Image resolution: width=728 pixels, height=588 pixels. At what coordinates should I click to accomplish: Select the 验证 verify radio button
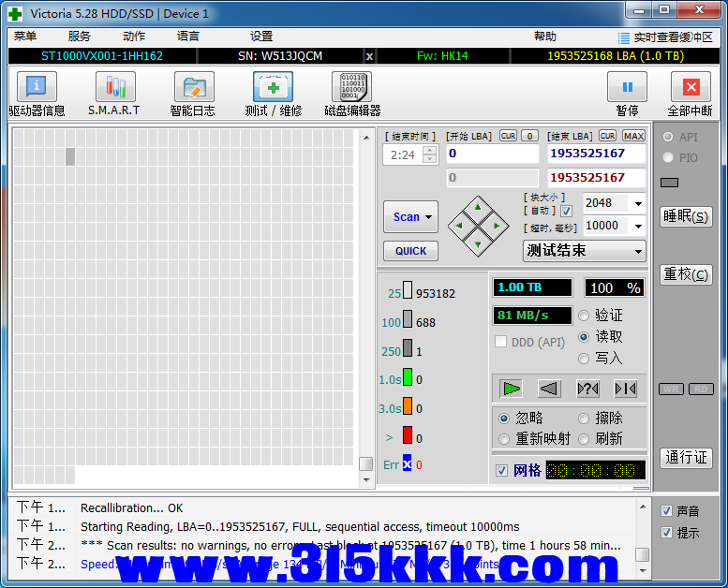tap(585, 316)
